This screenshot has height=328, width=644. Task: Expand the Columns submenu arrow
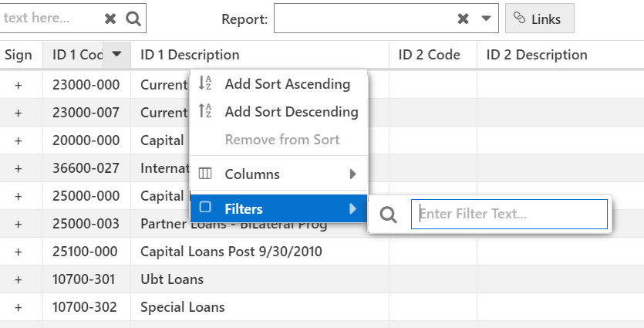(352, 174)
